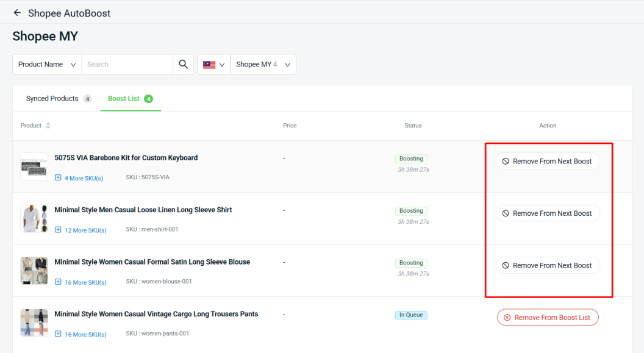This screenshot has height=353, width=644.
Task: Click the women satin blouse thumbnail
Action: [x=34, y=271]
